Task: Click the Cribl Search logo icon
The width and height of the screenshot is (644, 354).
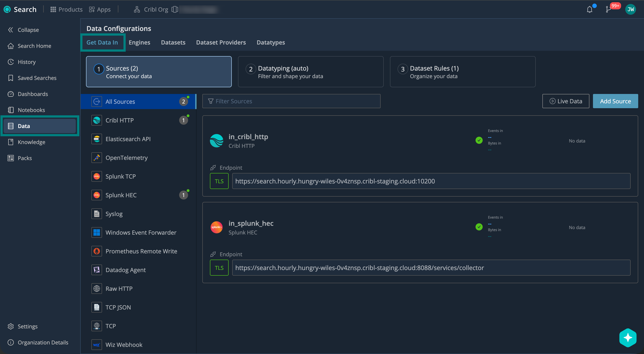Action: point(7,10)
